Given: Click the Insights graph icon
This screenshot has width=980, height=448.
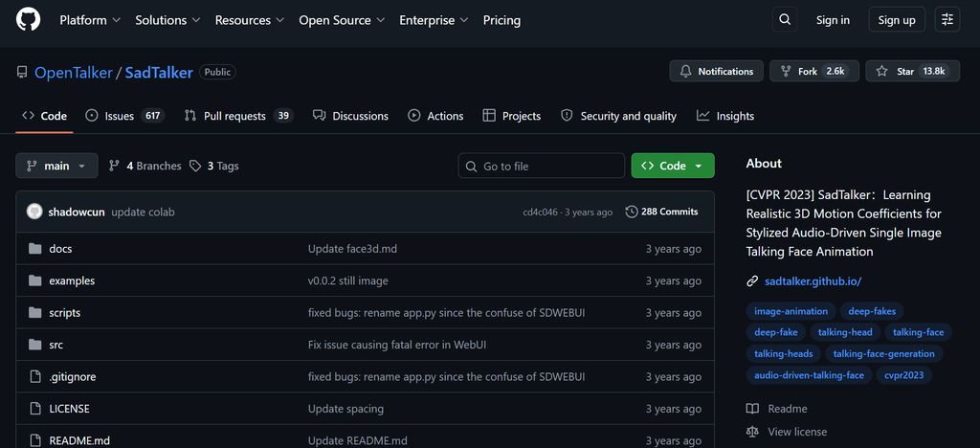Looking at the screenshot, I should pyautogui.click(x=703, y=116).
